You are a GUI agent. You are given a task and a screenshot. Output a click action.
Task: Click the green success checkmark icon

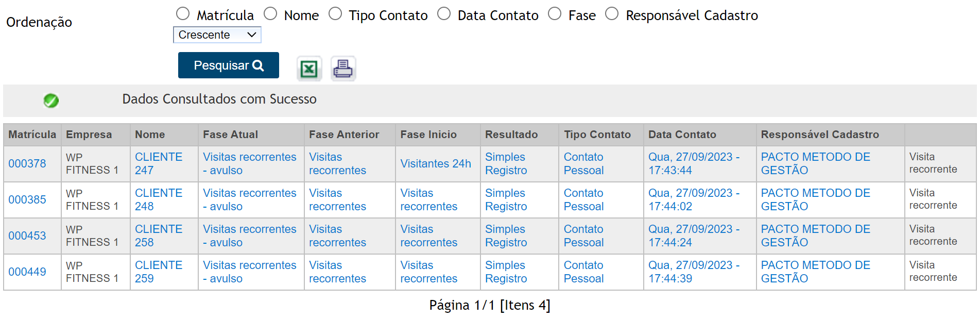pyautogui.click(x=51, y=100)
